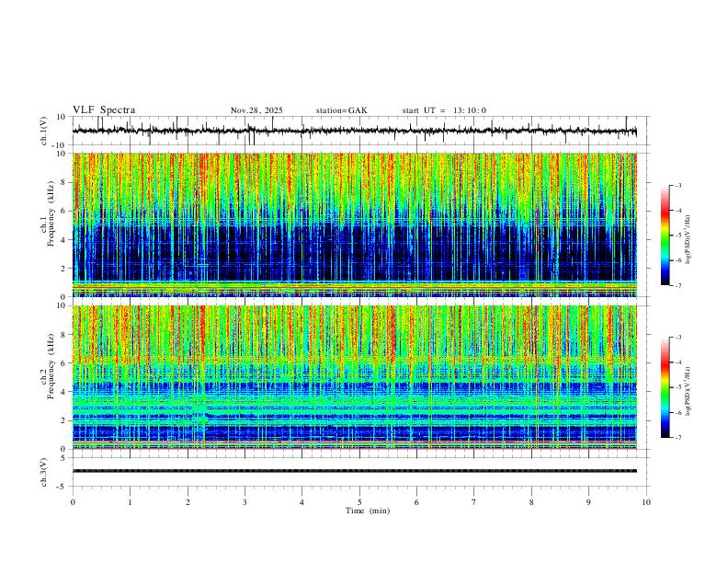
Task: Click the '-7' value on ch.2 color bar
Action: 677,437
